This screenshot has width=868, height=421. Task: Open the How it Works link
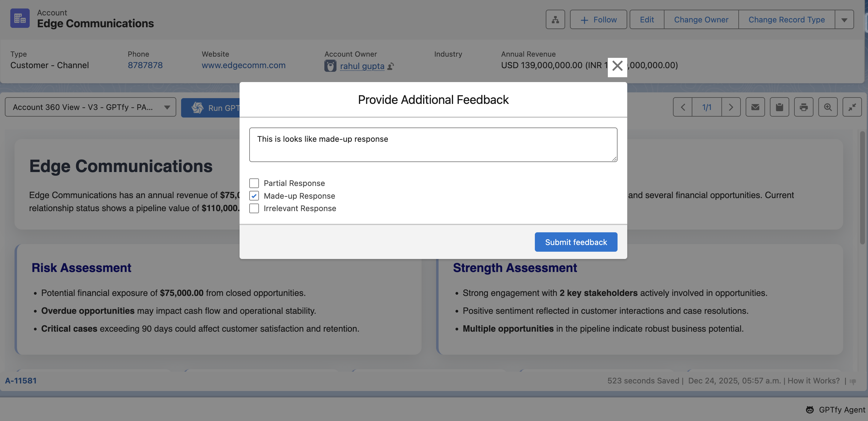pos(813,380)
